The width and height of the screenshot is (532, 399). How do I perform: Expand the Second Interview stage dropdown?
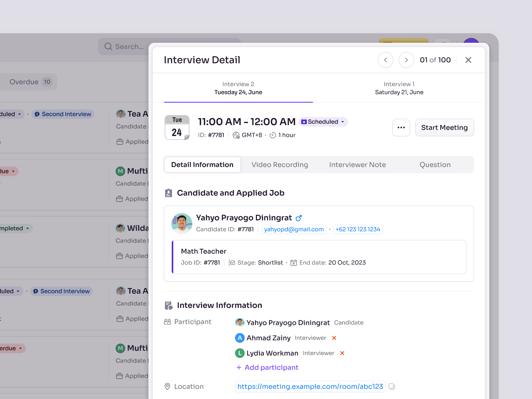tap(63, 114)
